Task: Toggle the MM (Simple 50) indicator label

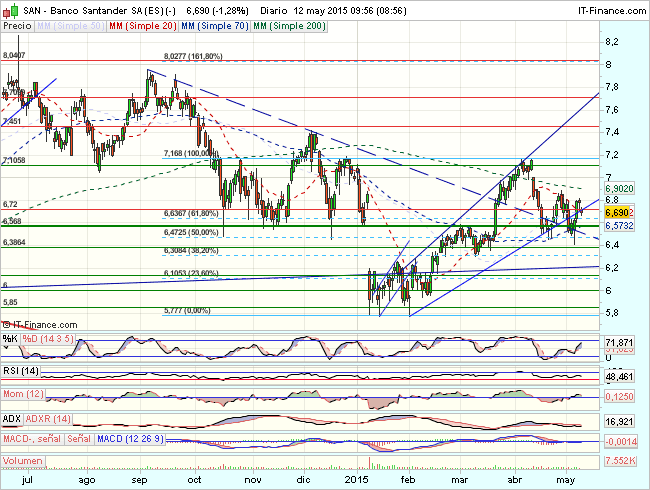Action: click(70, 26)
